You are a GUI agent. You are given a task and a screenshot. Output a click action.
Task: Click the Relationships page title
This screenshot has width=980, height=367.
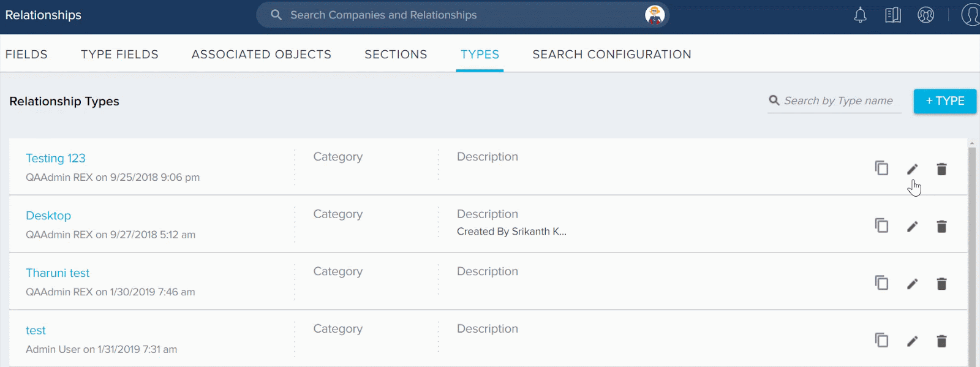[x=43, y=15]
